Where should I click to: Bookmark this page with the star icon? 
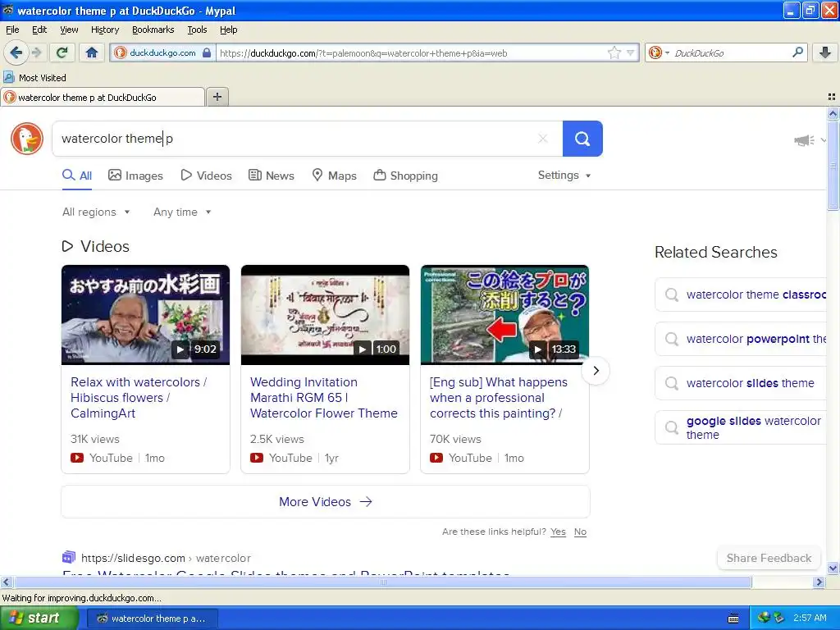click(614, 52)
